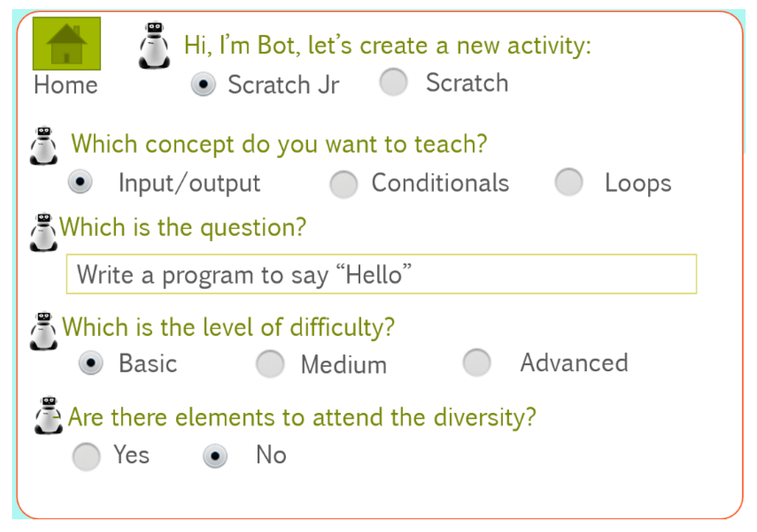The height and width of the screenshot is (532, 757).
Task: Click the robot beside 'Which is the question?'
Action: (43, 232)
